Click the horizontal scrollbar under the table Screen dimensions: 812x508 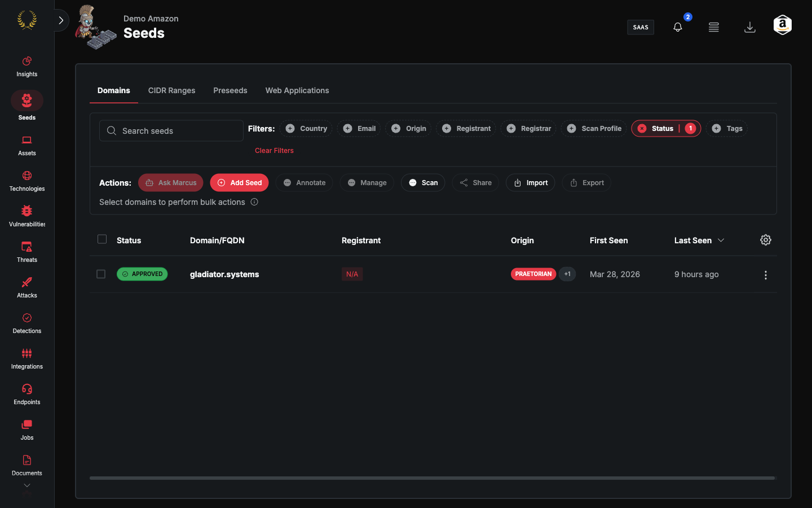point(432,478)
